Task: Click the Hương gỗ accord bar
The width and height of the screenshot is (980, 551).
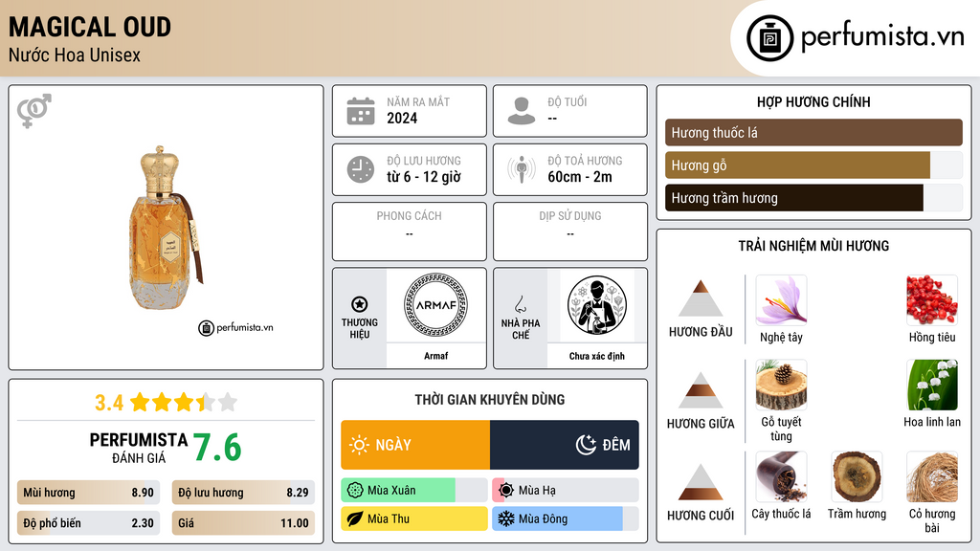Action: (x=813, y=165)
